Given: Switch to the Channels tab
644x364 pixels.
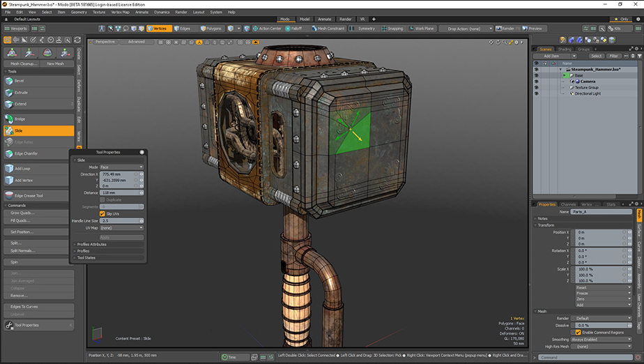Looking at the screenshot, I should [x=569, y=204].
